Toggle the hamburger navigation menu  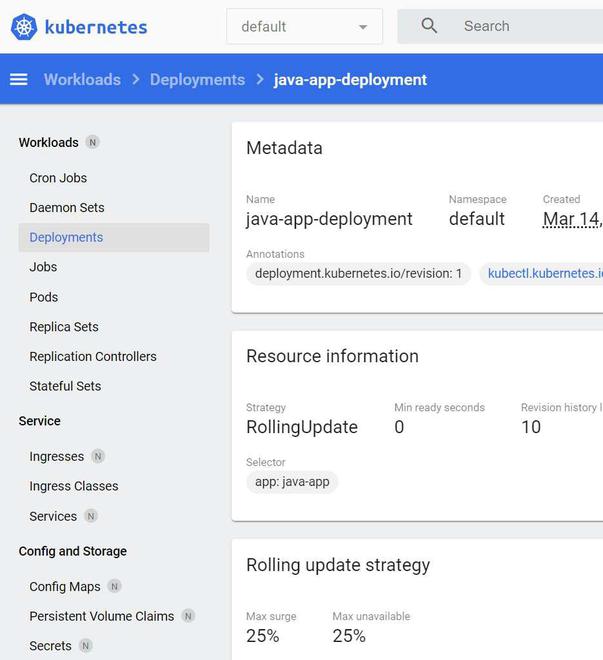coord(18,80)
